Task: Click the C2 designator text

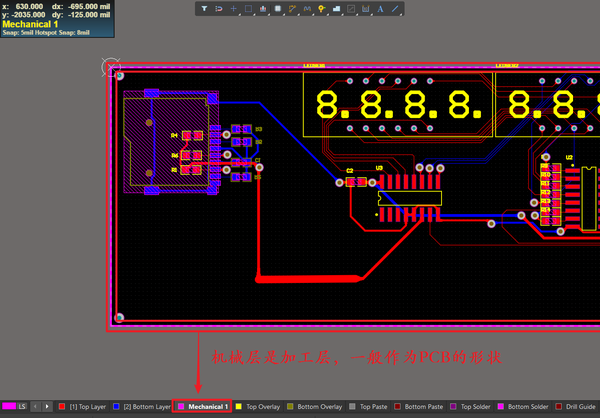Action: click(x=350, y=171)
